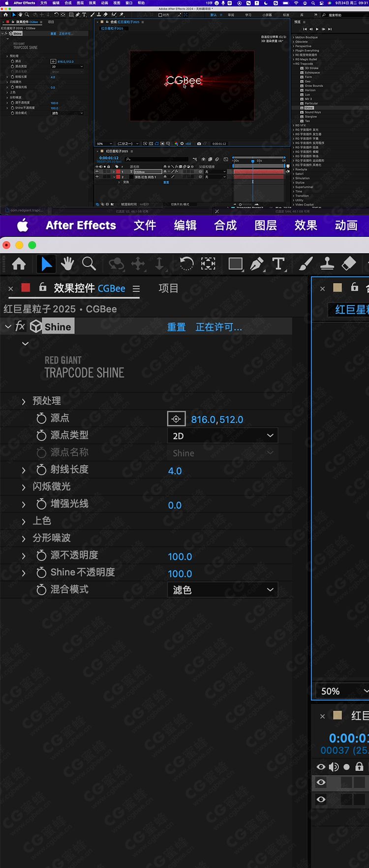The width and height of the screenshot is (369, 868).
Task: Select the blue Selection arrow tool in enlarged toolbar
Action: pos(46,264)
